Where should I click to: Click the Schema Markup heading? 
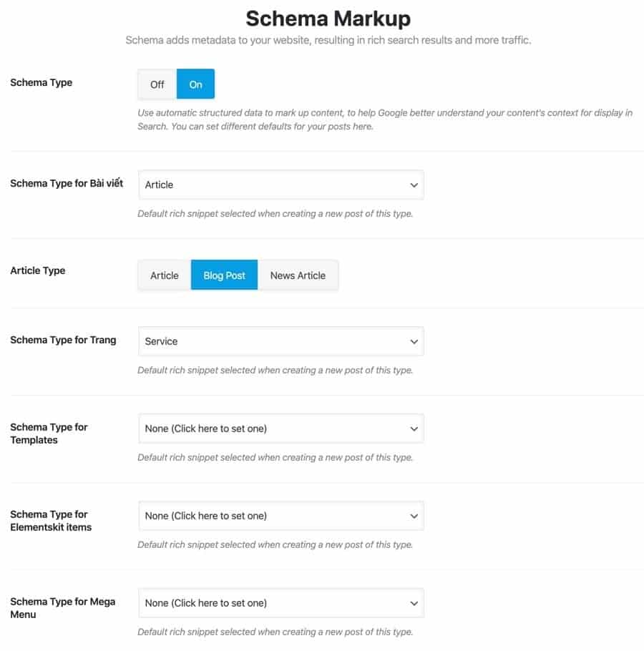328,18
